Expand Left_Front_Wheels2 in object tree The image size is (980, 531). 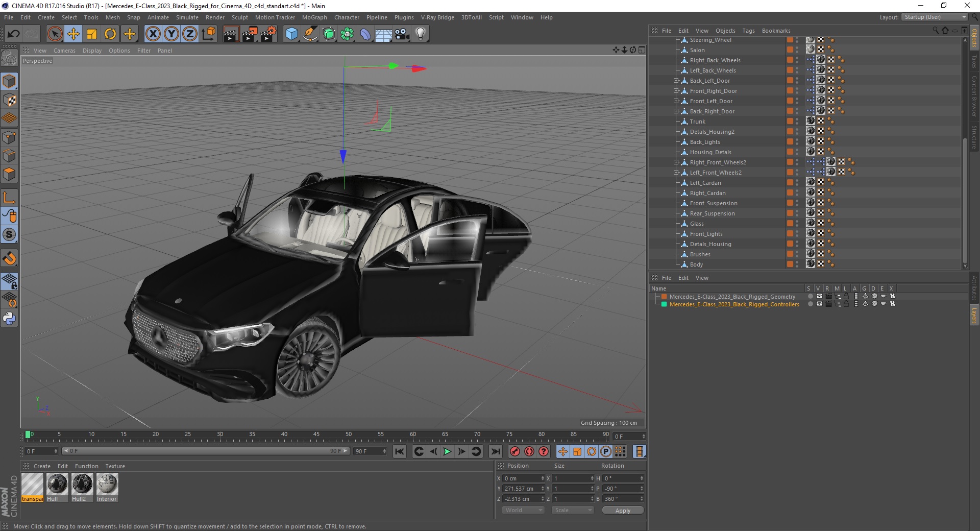click(676, 173)
